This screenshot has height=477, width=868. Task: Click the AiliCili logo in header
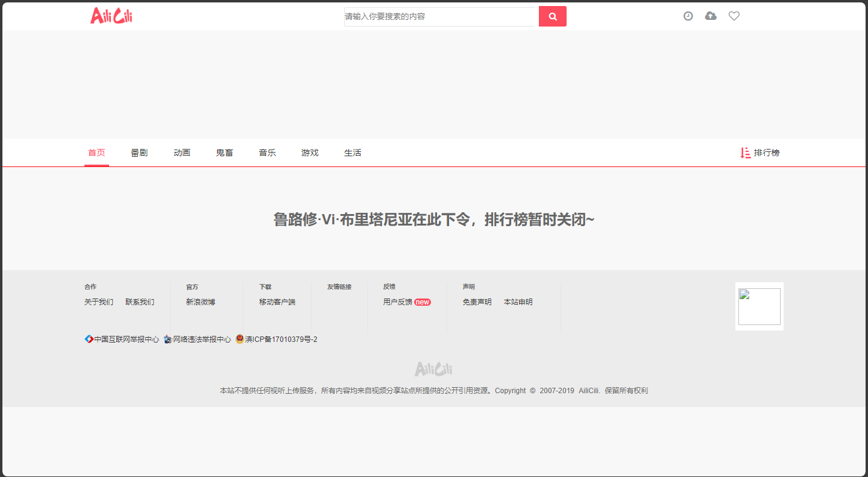tap(112, 16)
